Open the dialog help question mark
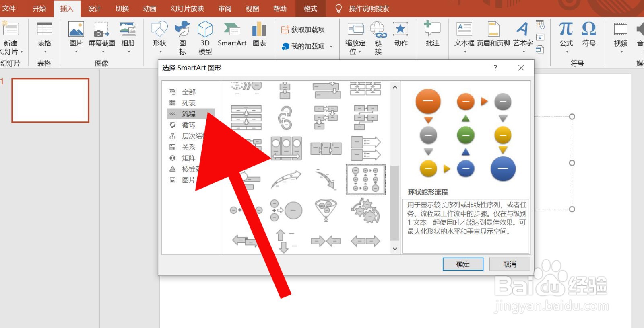Image resolution: width=644 pixels, height=328 pixels. 495,68
